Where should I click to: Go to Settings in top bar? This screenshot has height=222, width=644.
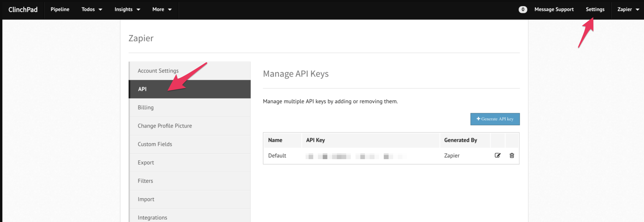(595, 10)
